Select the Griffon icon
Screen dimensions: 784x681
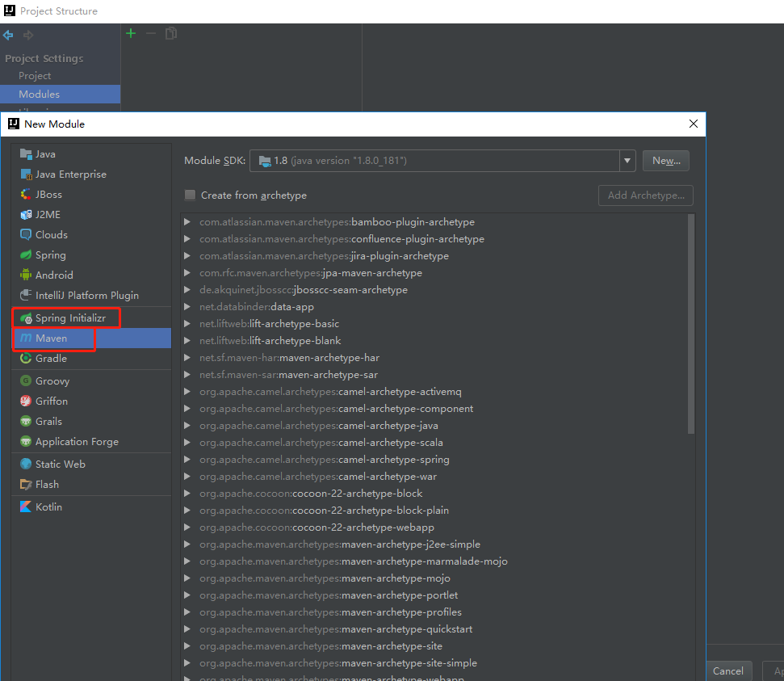[x=26, y=401]
